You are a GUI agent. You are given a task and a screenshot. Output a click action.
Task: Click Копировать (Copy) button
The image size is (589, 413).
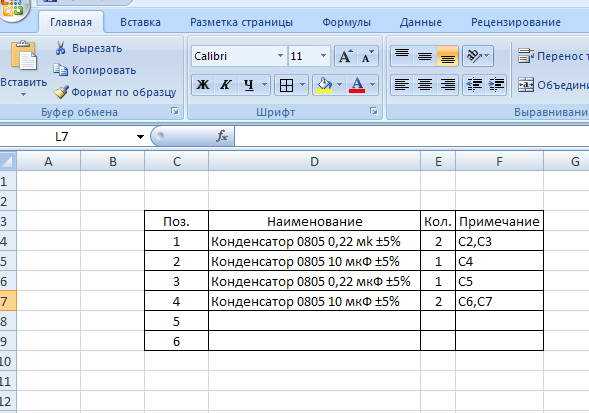[x=95, y=70]
